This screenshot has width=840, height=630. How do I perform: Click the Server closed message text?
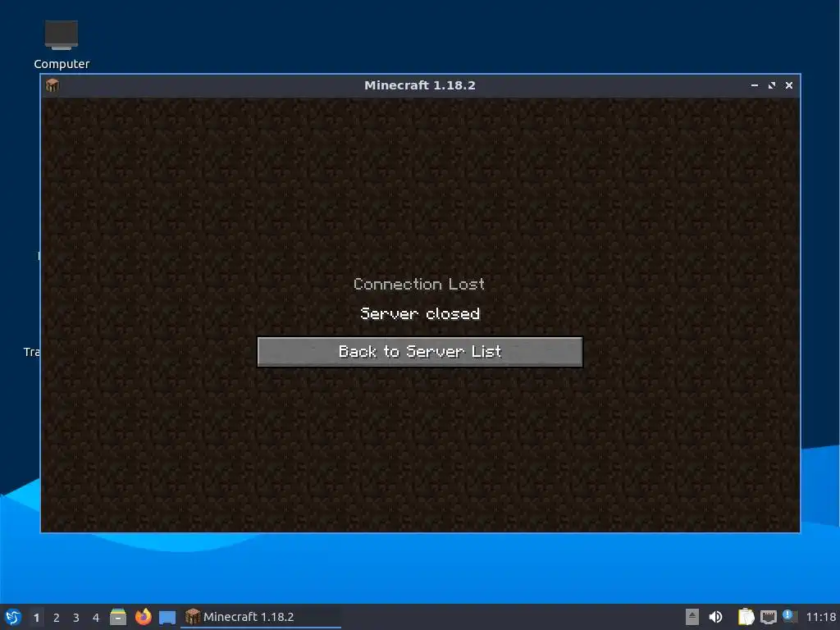[420, 313]
